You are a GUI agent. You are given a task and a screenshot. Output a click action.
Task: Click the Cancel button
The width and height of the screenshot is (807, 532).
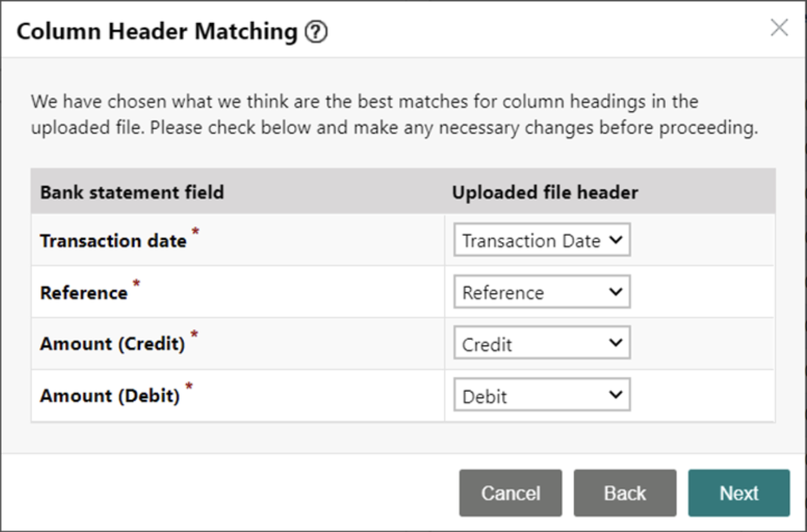[510, 493]
